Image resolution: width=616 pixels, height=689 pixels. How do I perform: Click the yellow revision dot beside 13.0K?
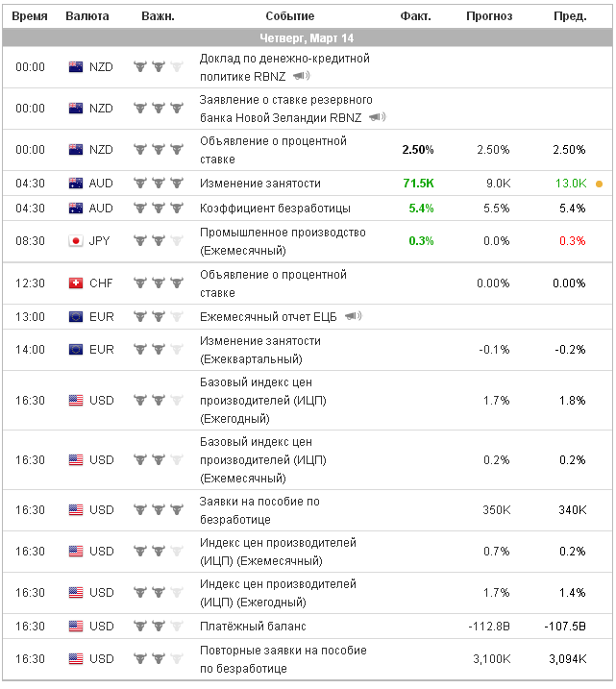click(x=600, y=184)
